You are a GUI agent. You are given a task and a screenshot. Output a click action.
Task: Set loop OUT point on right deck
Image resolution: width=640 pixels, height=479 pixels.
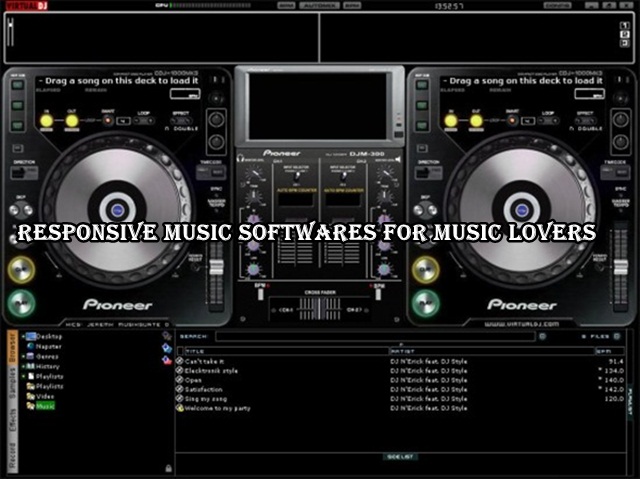point(476,121)
